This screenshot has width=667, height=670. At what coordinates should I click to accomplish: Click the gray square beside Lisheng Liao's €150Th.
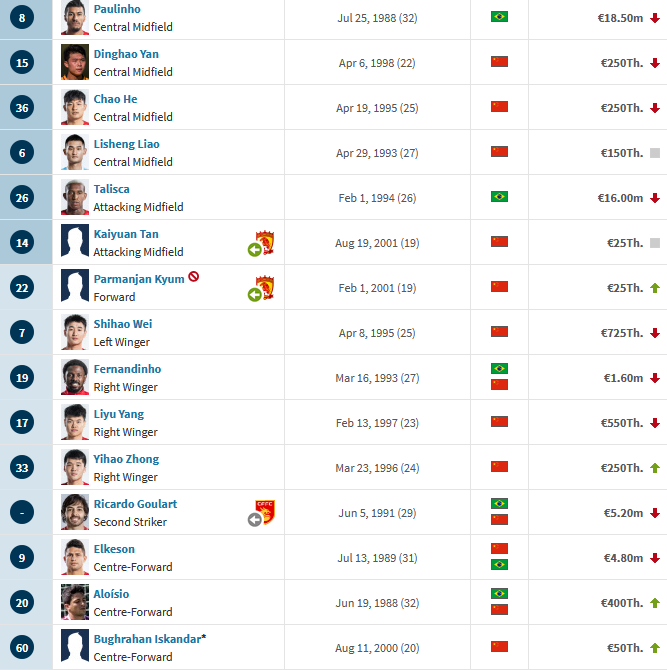[655, 152]
